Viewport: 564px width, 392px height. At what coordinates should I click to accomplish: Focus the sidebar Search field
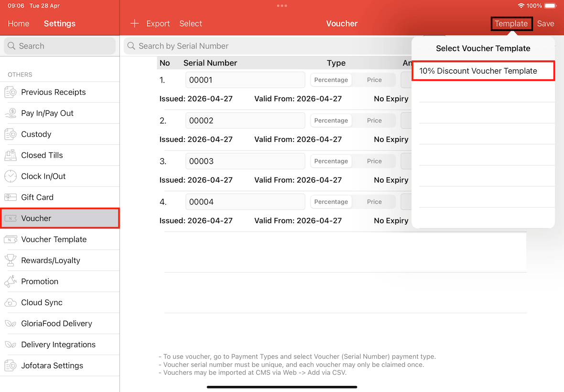tap(60, 46)
